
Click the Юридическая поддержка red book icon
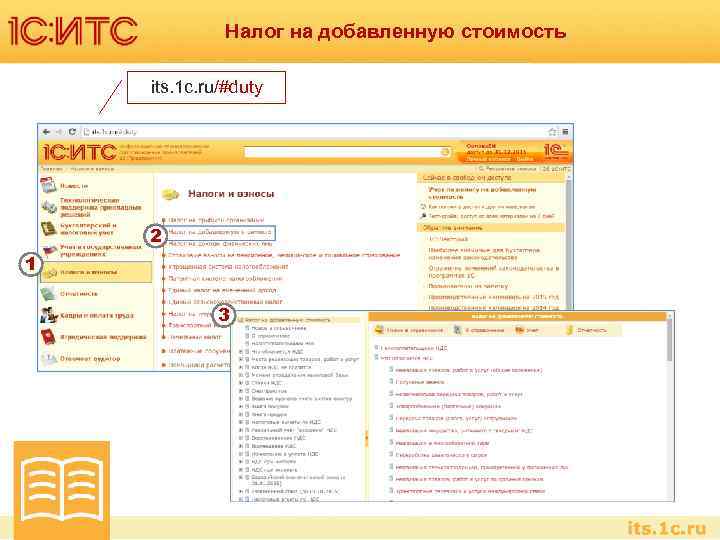tap(49, 337)
